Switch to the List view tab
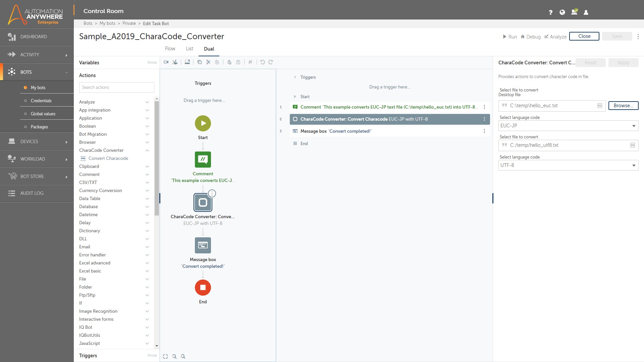This screenshot has height=362, width=644. [x=190, y=49]
